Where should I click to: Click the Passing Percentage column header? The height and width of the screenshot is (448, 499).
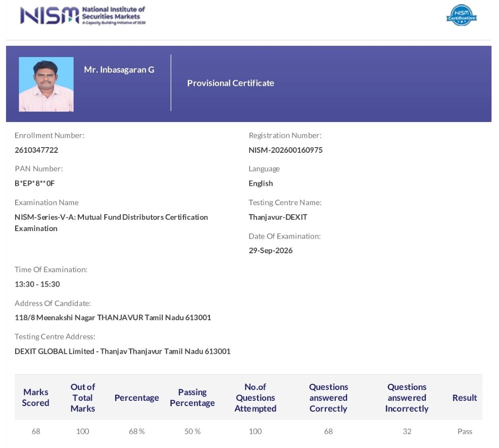click(192, 398)
